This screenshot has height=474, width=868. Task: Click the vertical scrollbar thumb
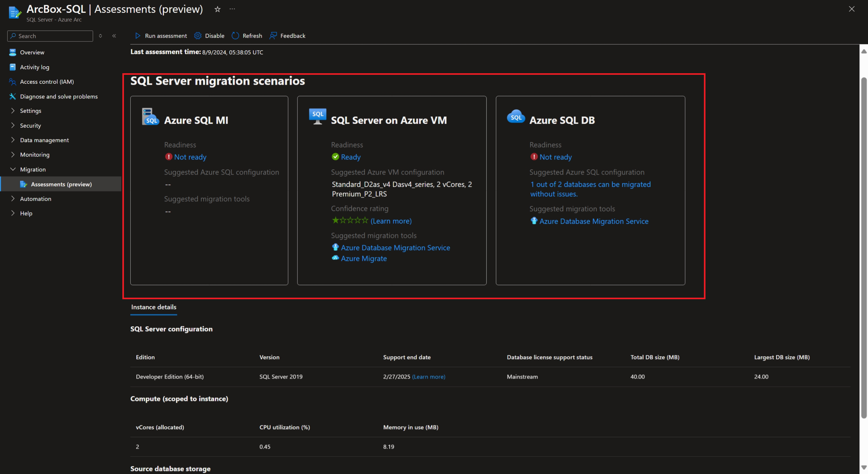click(864, 247)
